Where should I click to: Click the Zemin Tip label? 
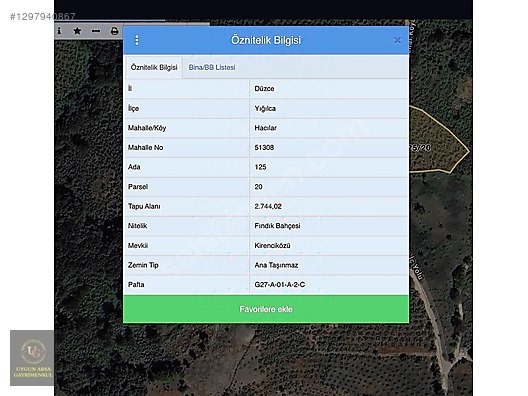point(143,265)
